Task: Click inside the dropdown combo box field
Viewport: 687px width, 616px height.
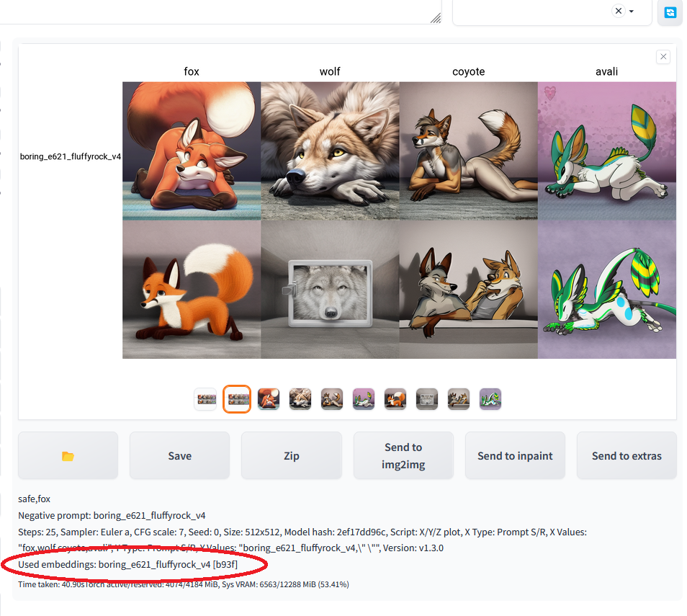Action: (x=533, y=12)
